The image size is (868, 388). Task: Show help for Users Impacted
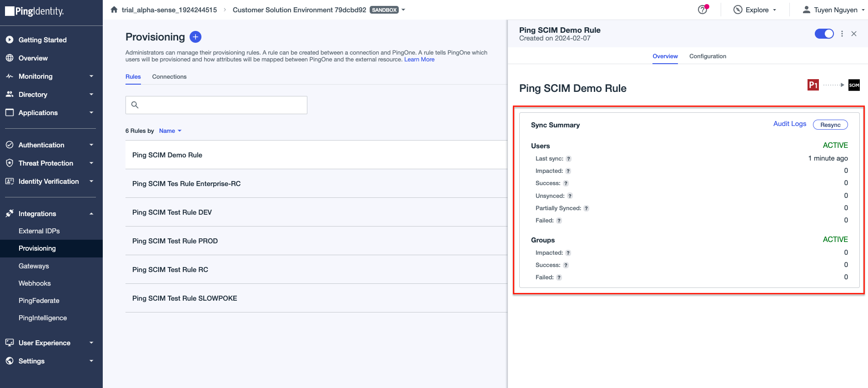click(x=568, y=171)
